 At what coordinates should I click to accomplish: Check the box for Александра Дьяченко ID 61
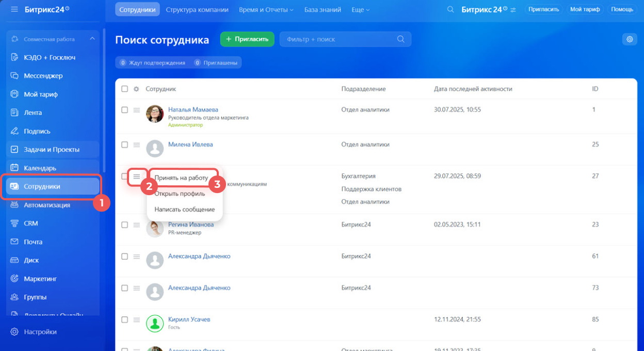pos(124,256)
